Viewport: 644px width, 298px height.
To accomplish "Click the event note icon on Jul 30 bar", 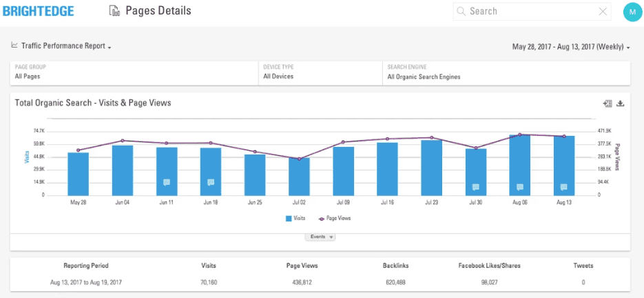I will (476, 187).
